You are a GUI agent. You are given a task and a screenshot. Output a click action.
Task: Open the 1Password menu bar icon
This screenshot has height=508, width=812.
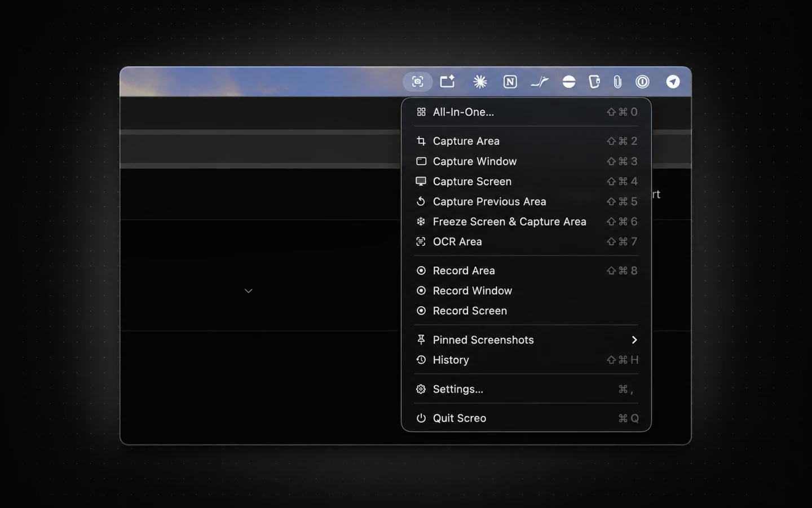click(642, 82)
